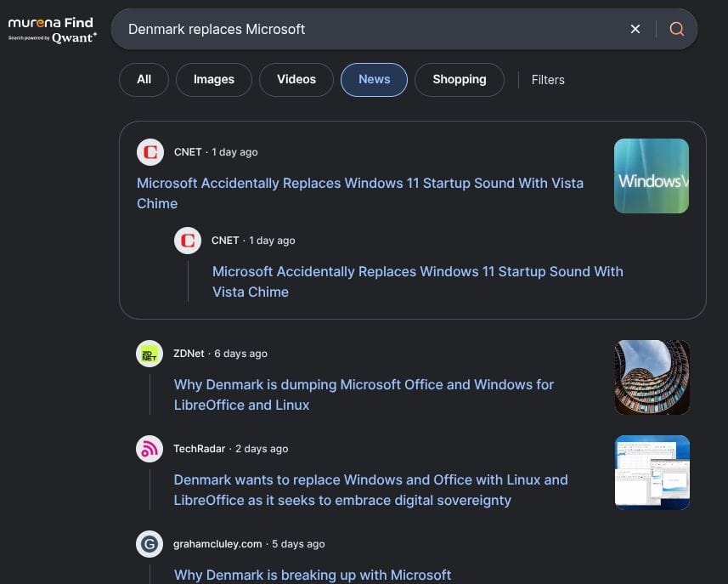
Task: Click the grahamcluley.com circular G icon
Action: [150, 544]
